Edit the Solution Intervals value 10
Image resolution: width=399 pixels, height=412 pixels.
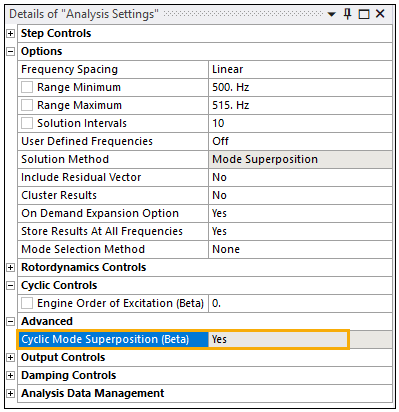click(x=300, y=123)
